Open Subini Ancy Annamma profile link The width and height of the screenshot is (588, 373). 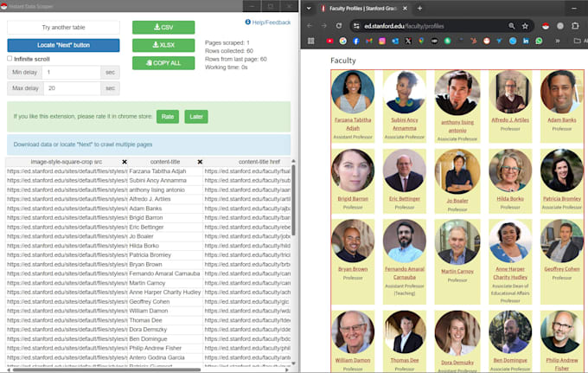point(405,124)
